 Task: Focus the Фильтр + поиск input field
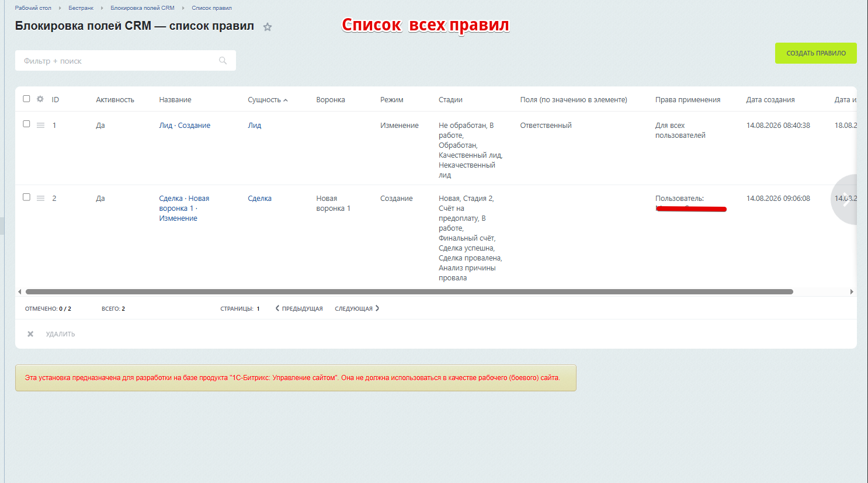[126, 61]
